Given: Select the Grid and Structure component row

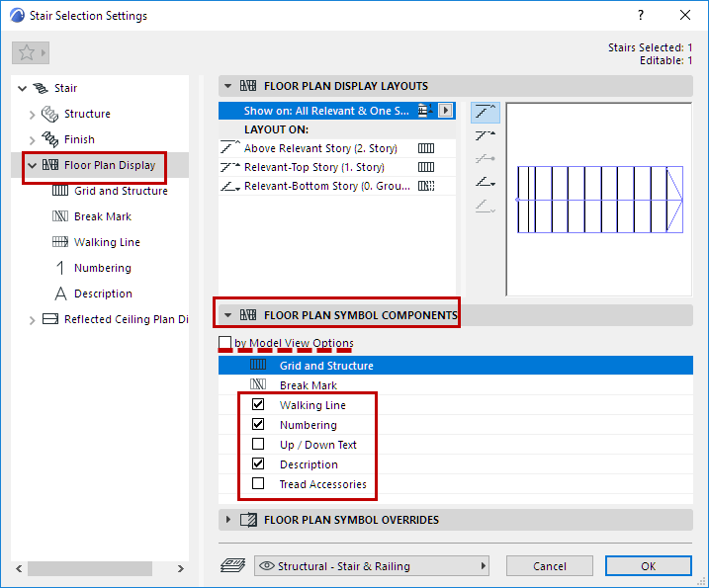Looking at the screenshot, I should coord(456,366).
